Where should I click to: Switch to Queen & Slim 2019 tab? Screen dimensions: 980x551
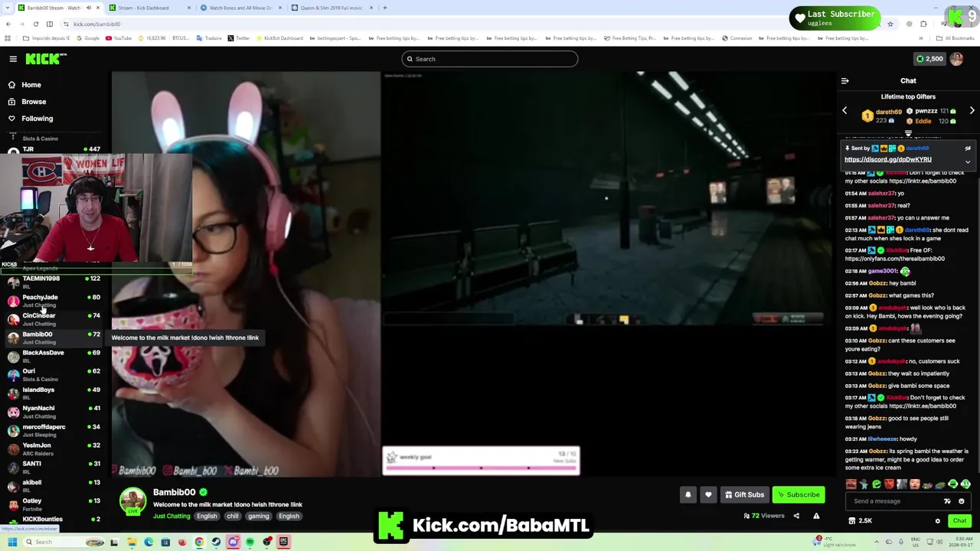[332, 8]
